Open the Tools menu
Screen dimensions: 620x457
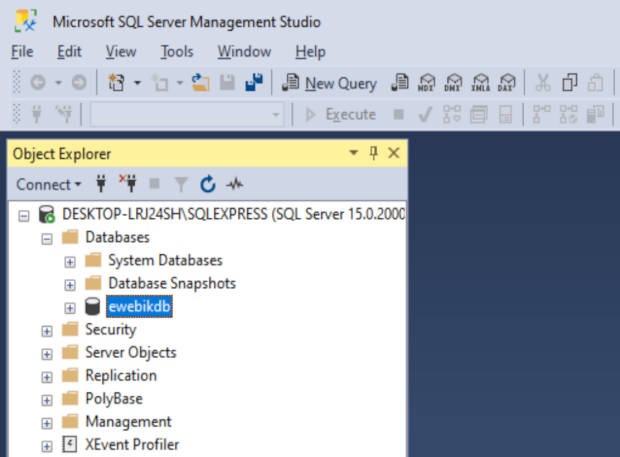(x=177, y=52)
